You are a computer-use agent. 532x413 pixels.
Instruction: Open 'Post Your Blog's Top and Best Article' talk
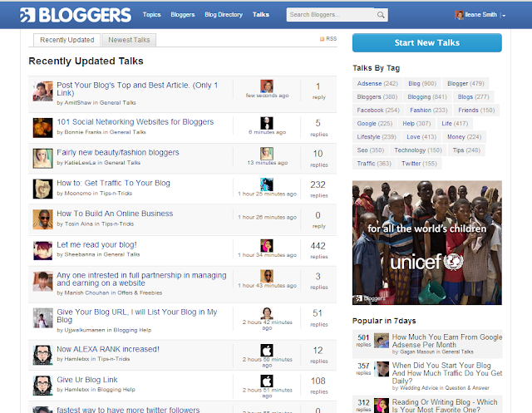137,89
